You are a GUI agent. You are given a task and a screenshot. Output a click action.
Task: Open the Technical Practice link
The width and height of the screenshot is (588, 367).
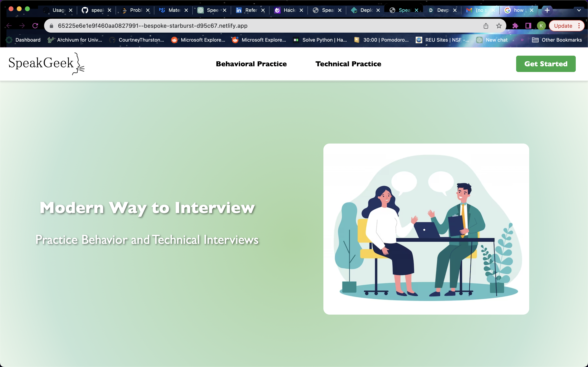pos(348,64)
